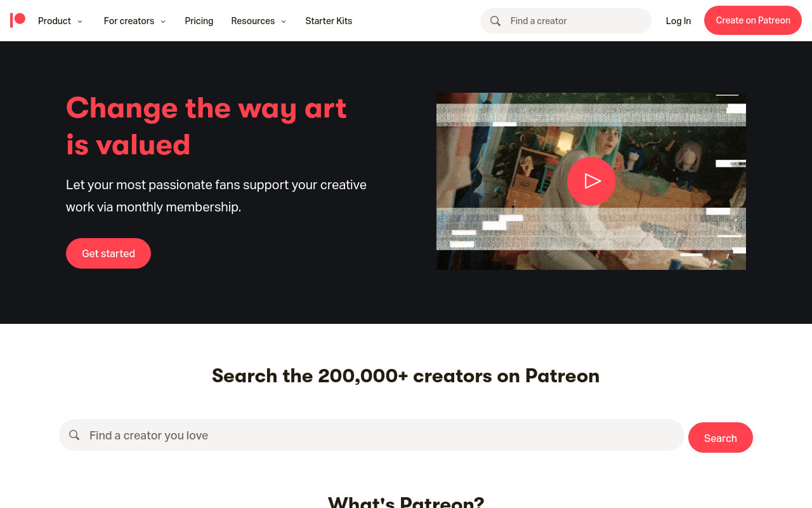Expand the For creators chevron
Screen dimensions: 812x508
163,21
